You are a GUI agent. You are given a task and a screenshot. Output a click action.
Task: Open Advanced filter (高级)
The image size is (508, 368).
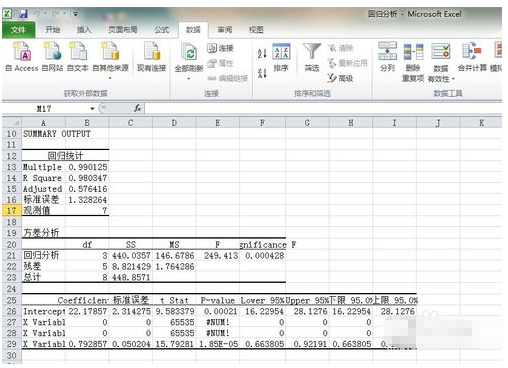coord(340,78)
